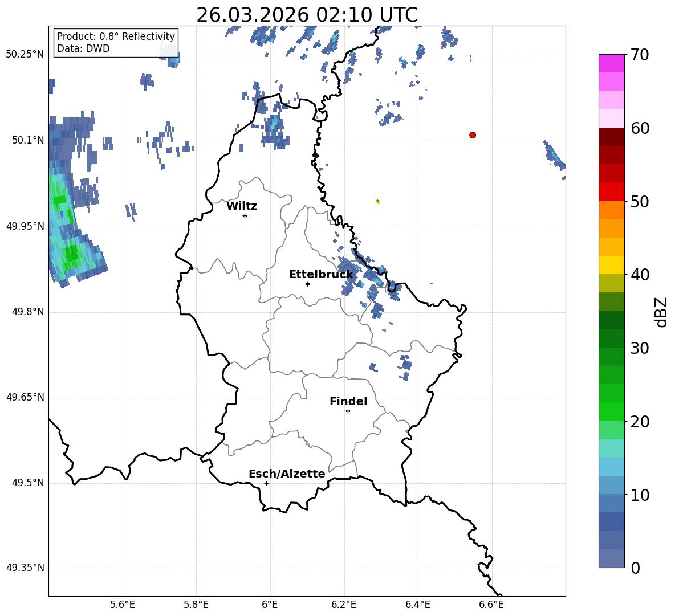This screenshot has width=675, height=616.
Task: Select the title '26.03.2026 02:10 UTC'
Action: pyautogui.click(x=307, y=15)
